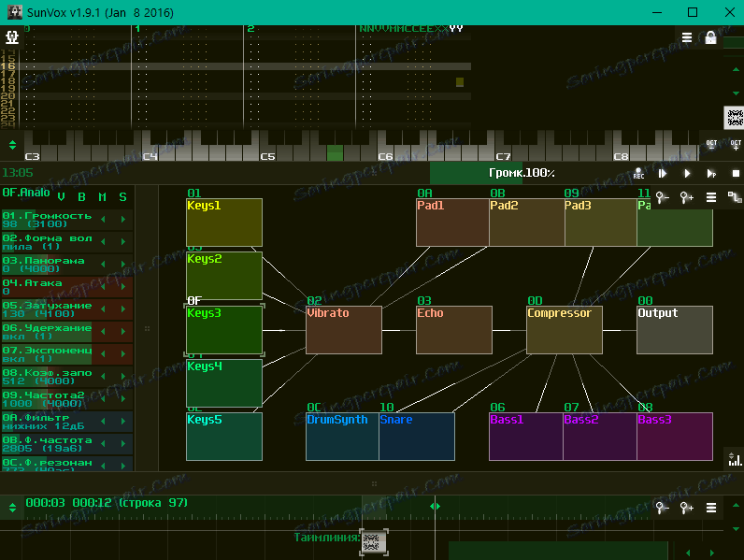Click the up/down arrows left of timeline time

click(x=12, y=508)
